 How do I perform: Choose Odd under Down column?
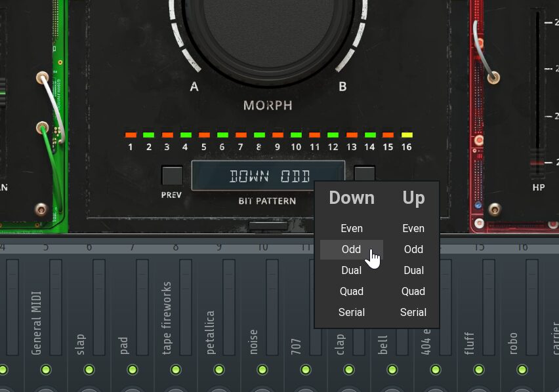pos(352,249)
